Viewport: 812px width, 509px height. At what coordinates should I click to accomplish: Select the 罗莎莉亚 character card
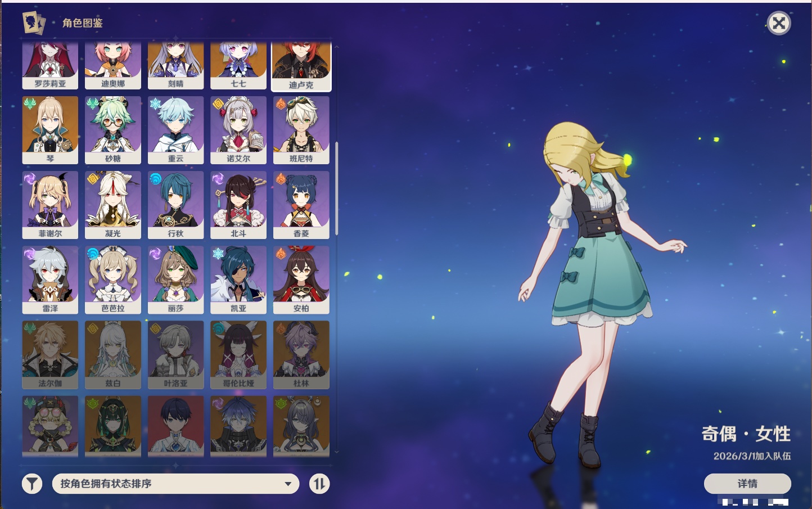point(50,65)
